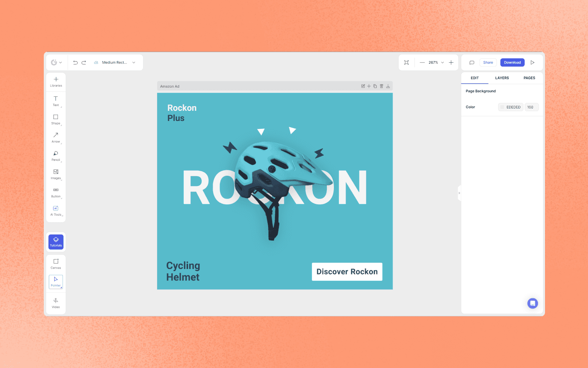
Task: Click the undo arrow
Action: tap(75, 63)
